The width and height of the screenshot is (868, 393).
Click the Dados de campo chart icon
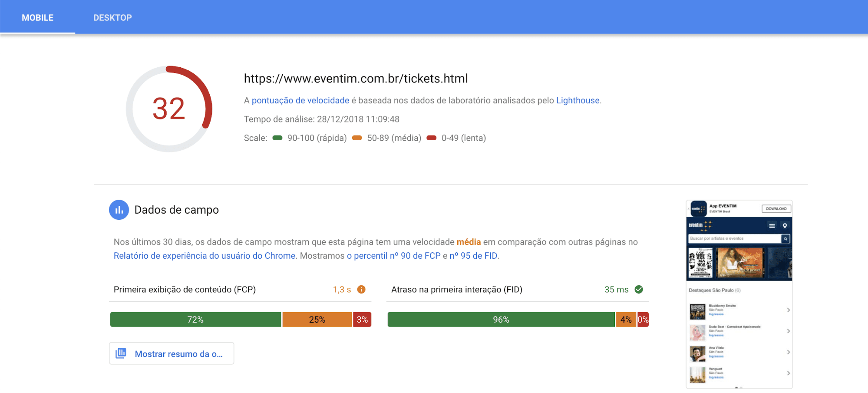pos(119,210)
